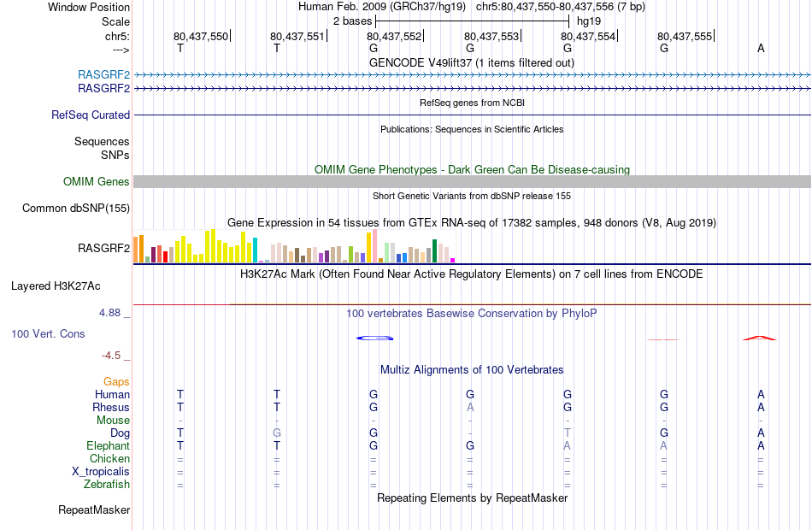Click the light blue RASGRF2 gene label
Image resolution: width=812 pixels, height=530 pixels.
103,74
